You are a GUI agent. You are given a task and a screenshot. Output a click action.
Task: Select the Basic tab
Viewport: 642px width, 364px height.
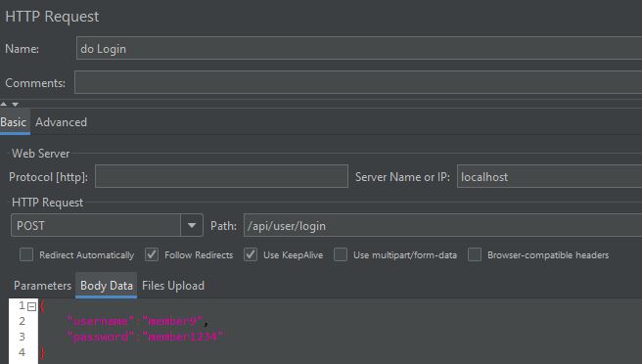(x=14, y=122)
